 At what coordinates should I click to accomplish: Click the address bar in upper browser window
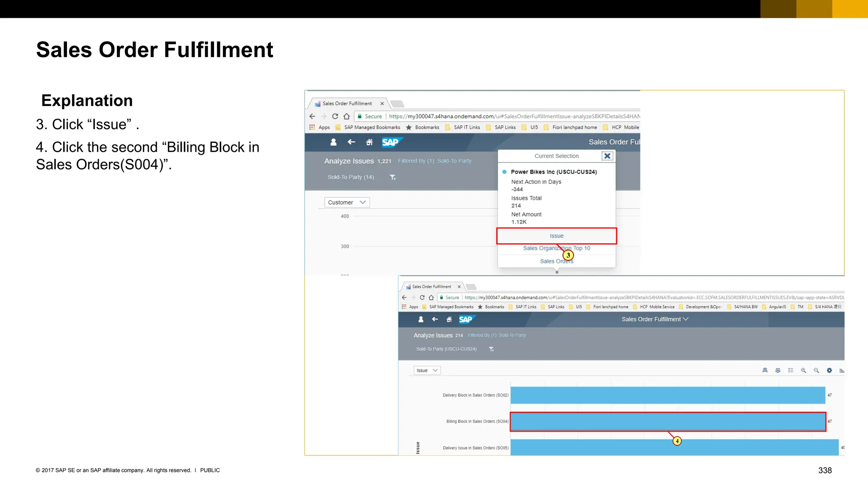click(497, 116)
